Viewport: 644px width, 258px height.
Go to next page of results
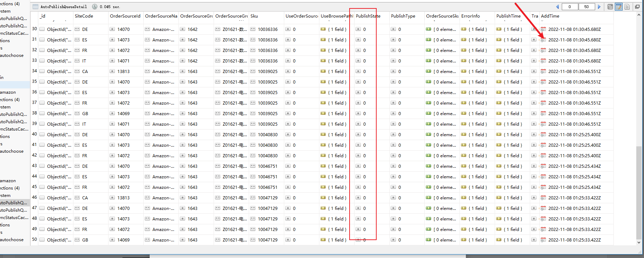pos(599,7)
